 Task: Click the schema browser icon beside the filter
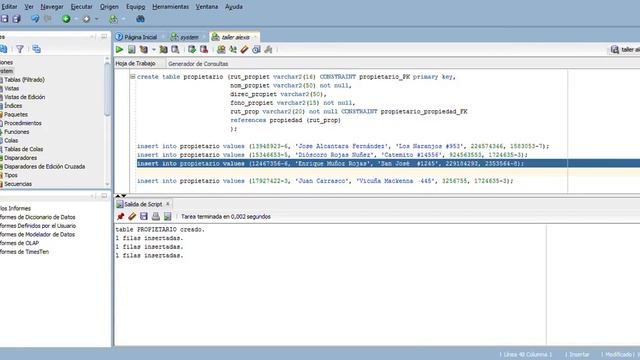[36, 49]
